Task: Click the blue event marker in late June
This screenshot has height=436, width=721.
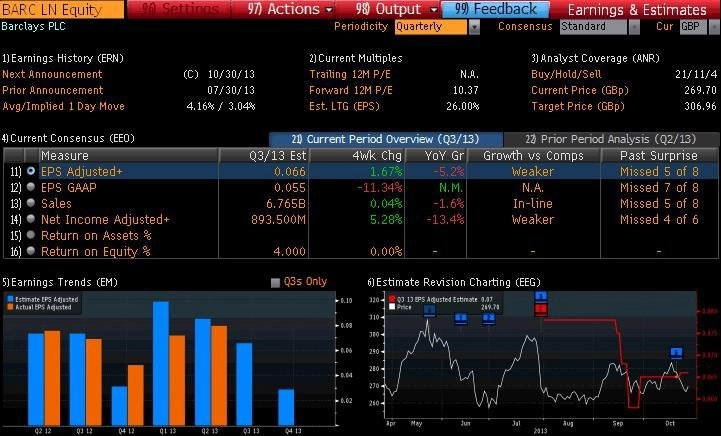Action: click(x=489, y=318)
